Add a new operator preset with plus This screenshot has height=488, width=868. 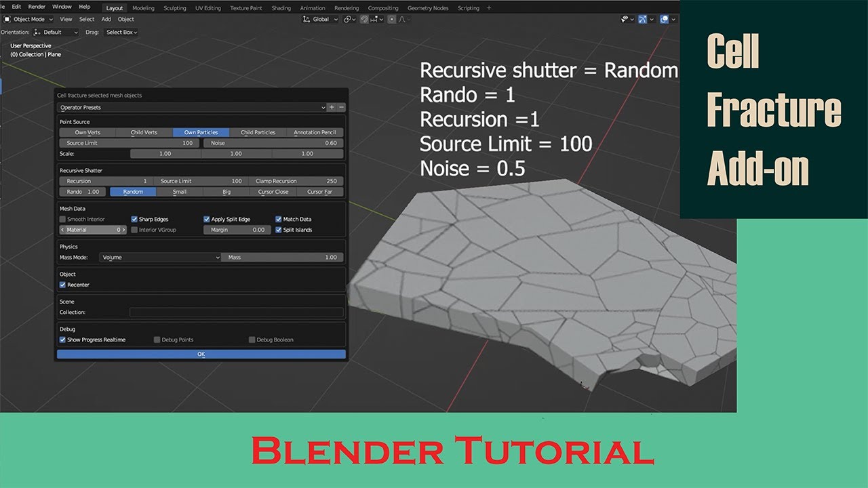pos(332,107)
